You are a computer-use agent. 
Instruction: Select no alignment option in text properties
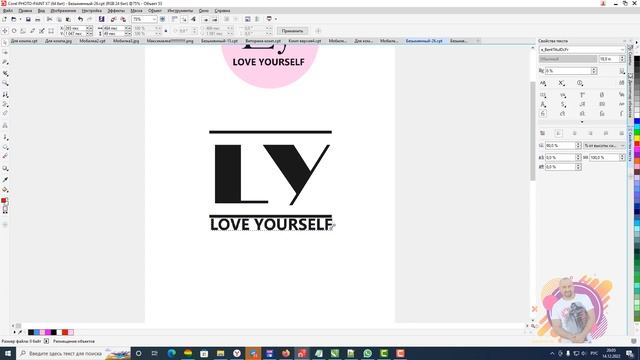point(542,133)
